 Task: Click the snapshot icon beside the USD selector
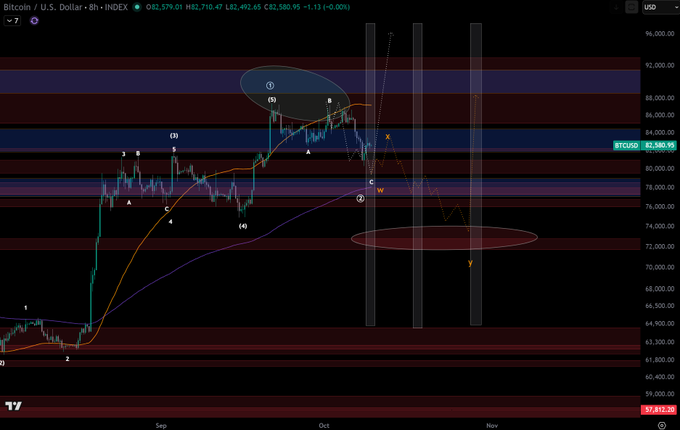click(x=632, y=7)
